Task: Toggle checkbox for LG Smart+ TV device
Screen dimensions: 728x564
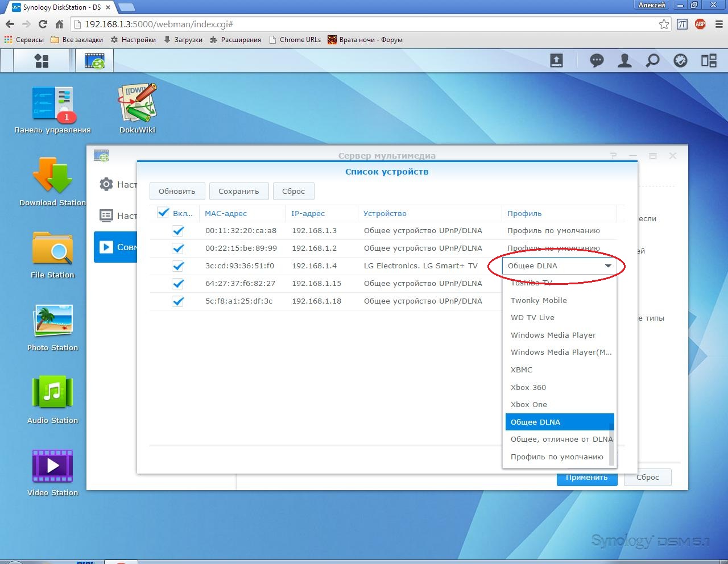Action: 178,266
